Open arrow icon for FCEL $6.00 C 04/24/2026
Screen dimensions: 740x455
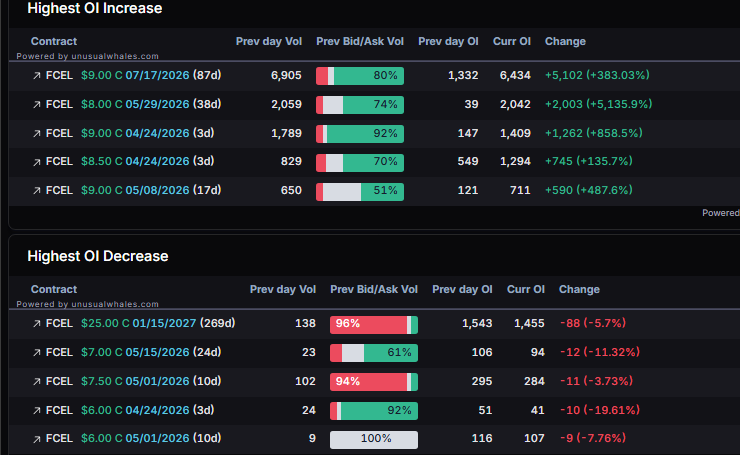click(36, 411)
